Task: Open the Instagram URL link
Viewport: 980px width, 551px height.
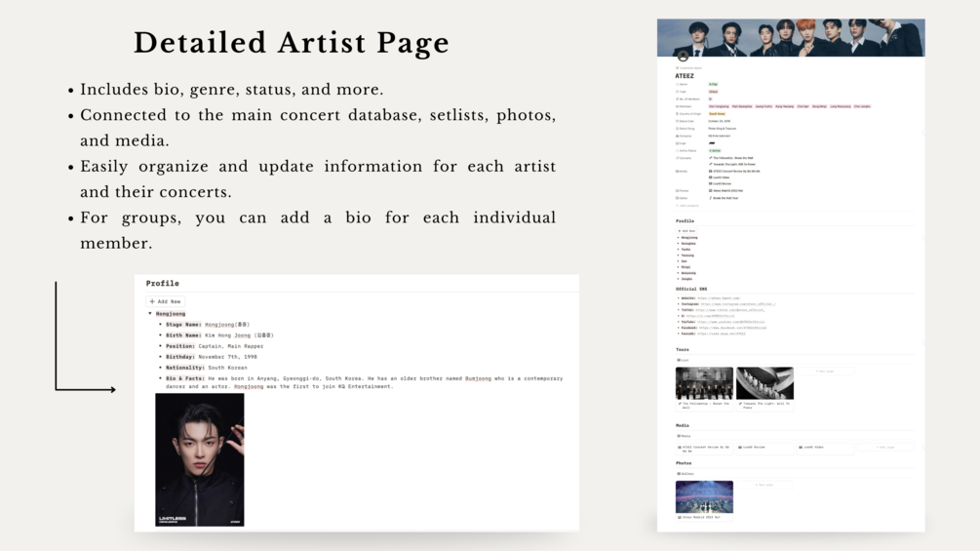Action: [x=738, y=304]
